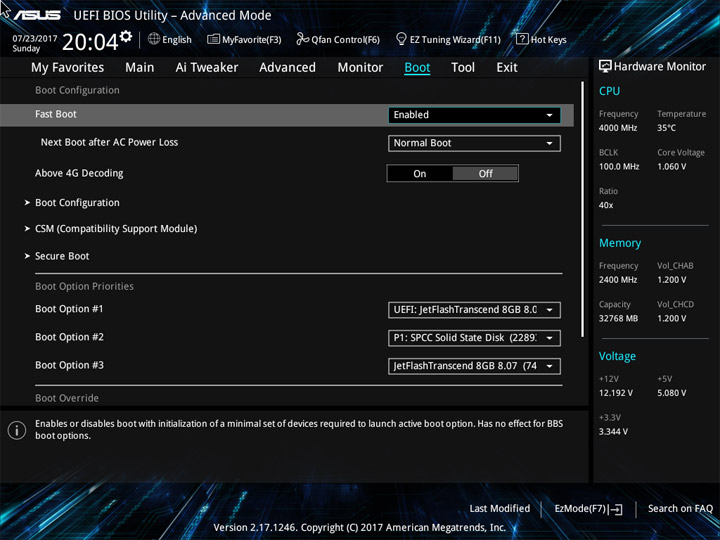Click the 07/23/2017 date text

34,39
